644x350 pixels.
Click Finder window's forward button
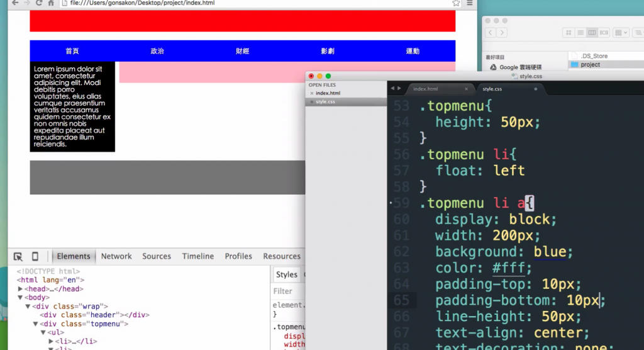pyautogui.click(x=502, y=33)
